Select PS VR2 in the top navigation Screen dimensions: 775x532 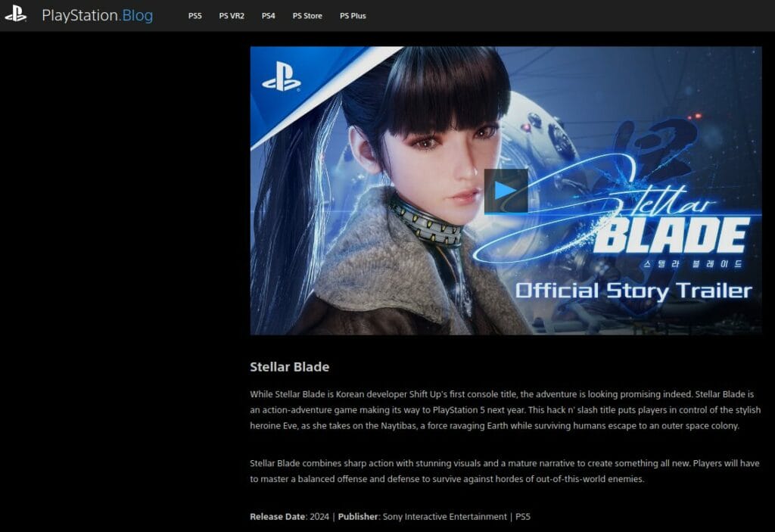pyautogui.click(x=232, y=16)
